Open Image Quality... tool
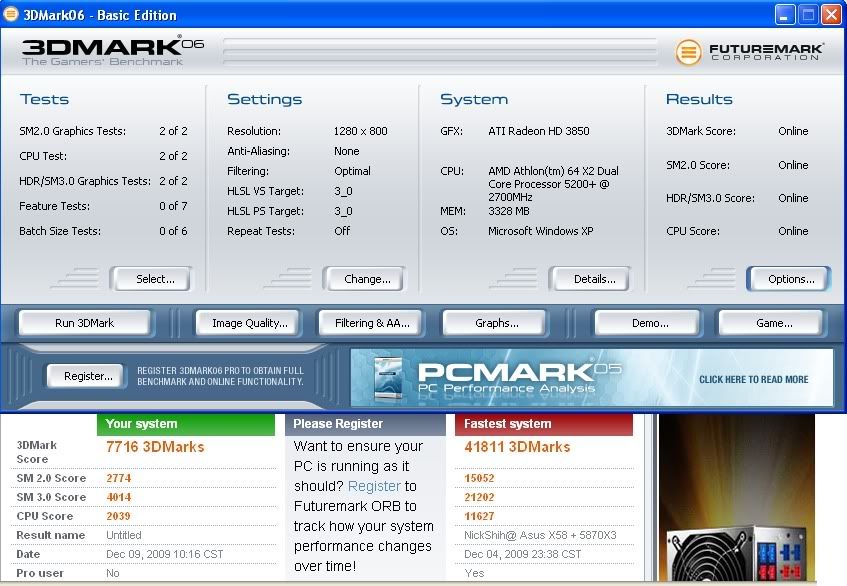Screen dimensions: 847x586 [248, 323]
